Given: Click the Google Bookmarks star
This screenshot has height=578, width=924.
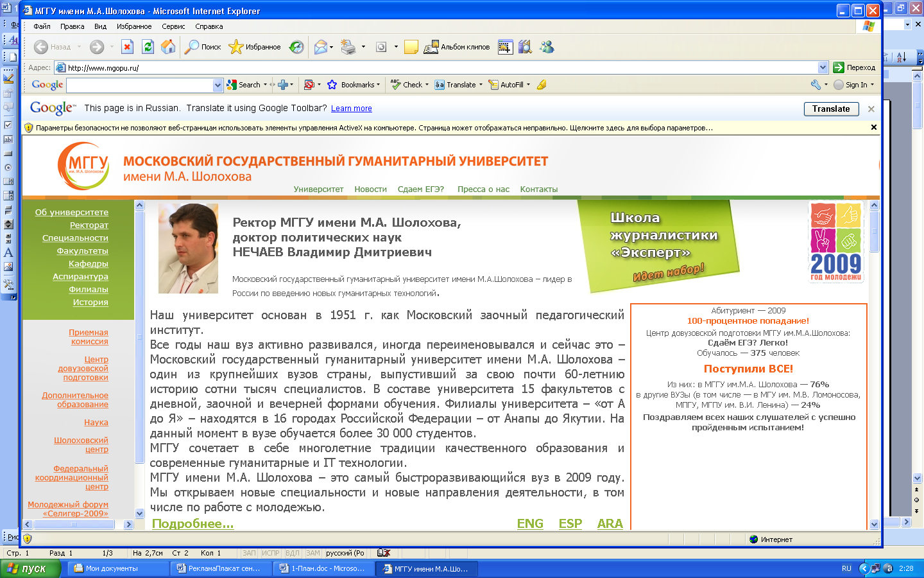Looking at the screenshot, I should pyautogui.click(x=332, y=85).
